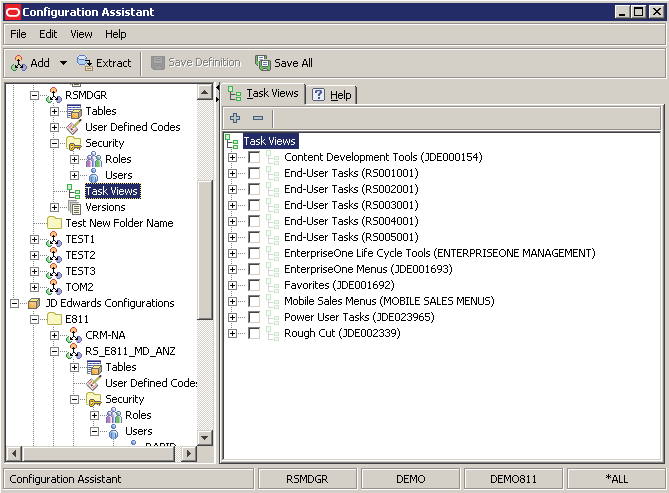Expand Mobile Sales Menus task view

tap(232, 301)
